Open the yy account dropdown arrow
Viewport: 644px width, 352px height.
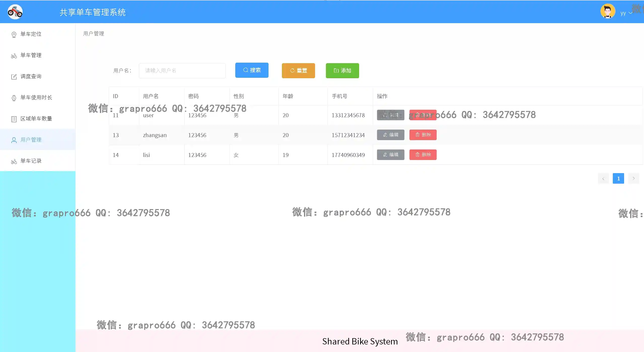pyautogui.click(x=630, y=13)
